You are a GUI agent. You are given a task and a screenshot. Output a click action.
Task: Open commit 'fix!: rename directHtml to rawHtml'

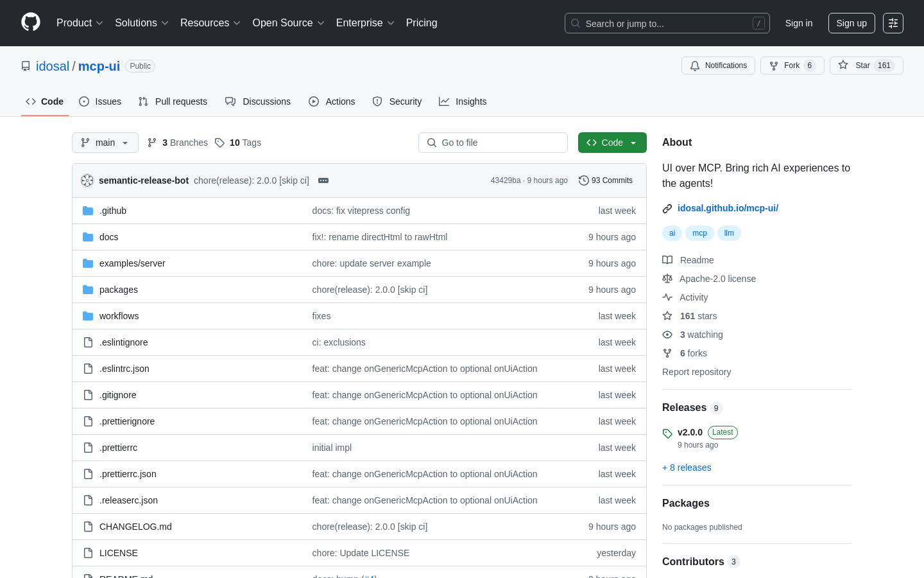tap(380, 237)
